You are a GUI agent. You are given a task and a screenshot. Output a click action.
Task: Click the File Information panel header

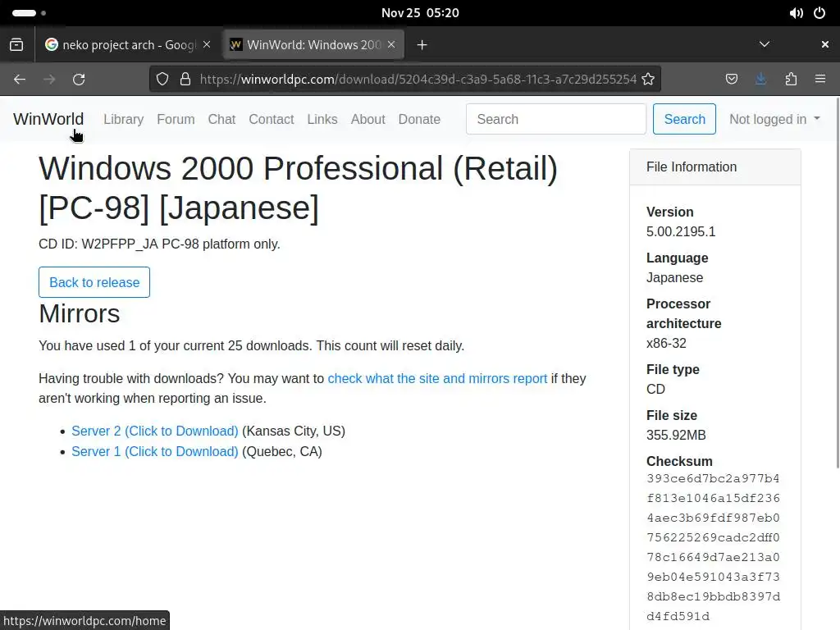click(x=715, y=167)
